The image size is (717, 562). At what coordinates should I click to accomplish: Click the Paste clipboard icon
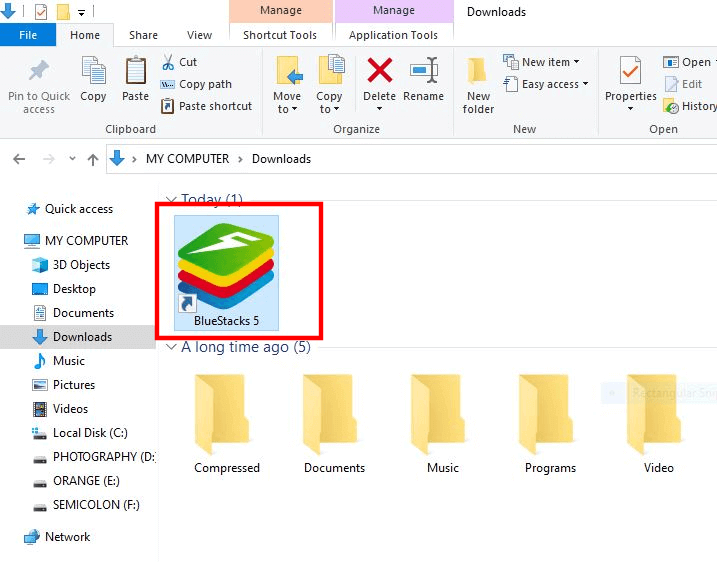(135, 71)
